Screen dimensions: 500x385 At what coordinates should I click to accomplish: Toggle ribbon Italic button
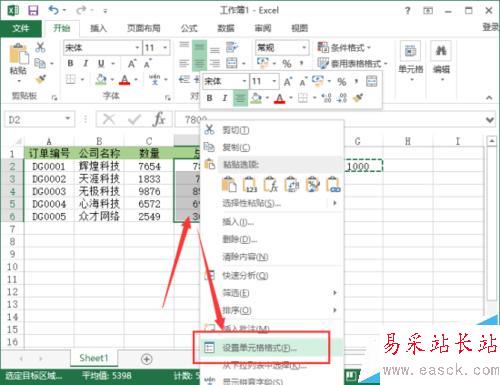(x=86, y=63)
